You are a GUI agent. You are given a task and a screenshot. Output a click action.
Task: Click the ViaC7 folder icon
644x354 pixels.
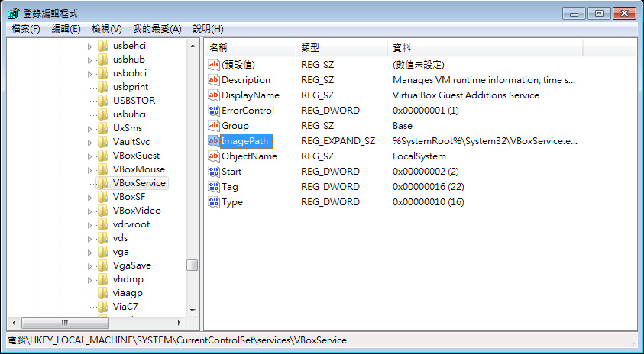click(x=102, y=307)
